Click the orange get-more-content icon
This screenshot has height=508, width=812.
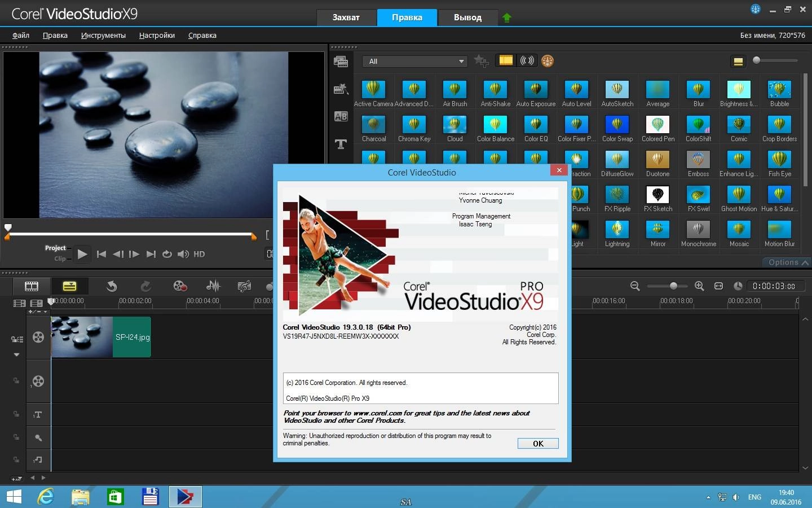pos(547,61)
